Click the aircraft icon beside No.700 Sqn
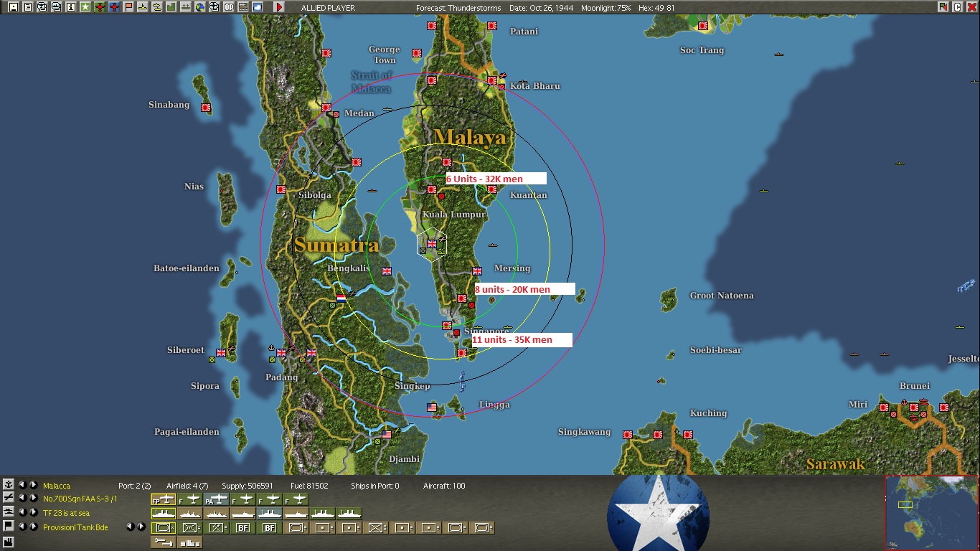This screenshot has height=551, width=980. (9, 498)
